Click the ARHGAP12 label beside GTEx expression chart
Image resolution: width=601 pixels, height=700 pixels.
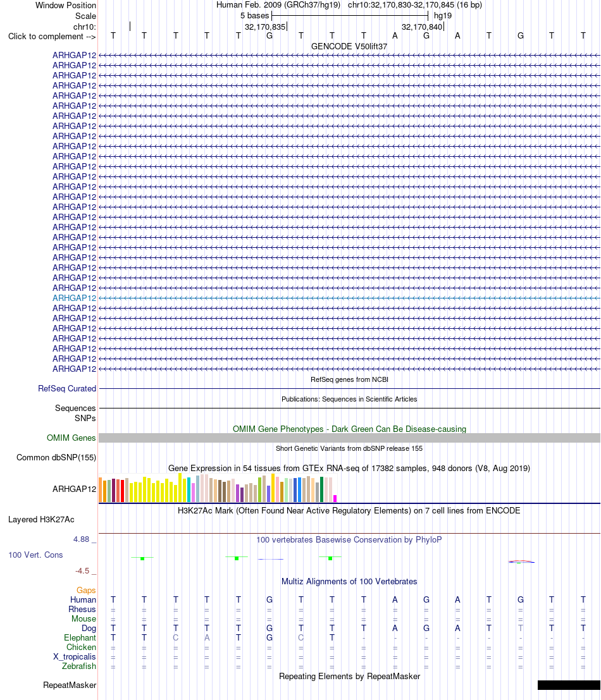click(x=74, y=489)
